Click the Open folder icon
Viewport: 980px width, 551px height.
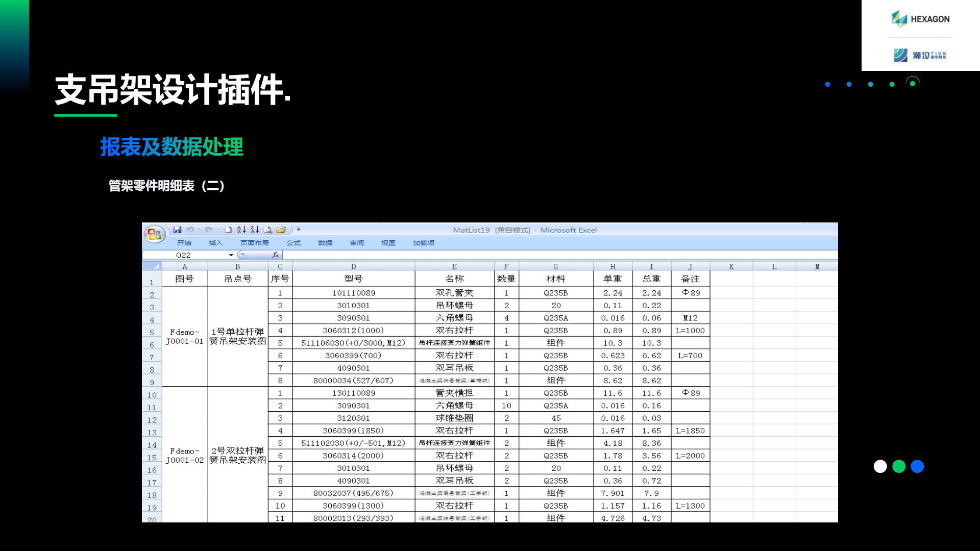[x=281, y=230]
